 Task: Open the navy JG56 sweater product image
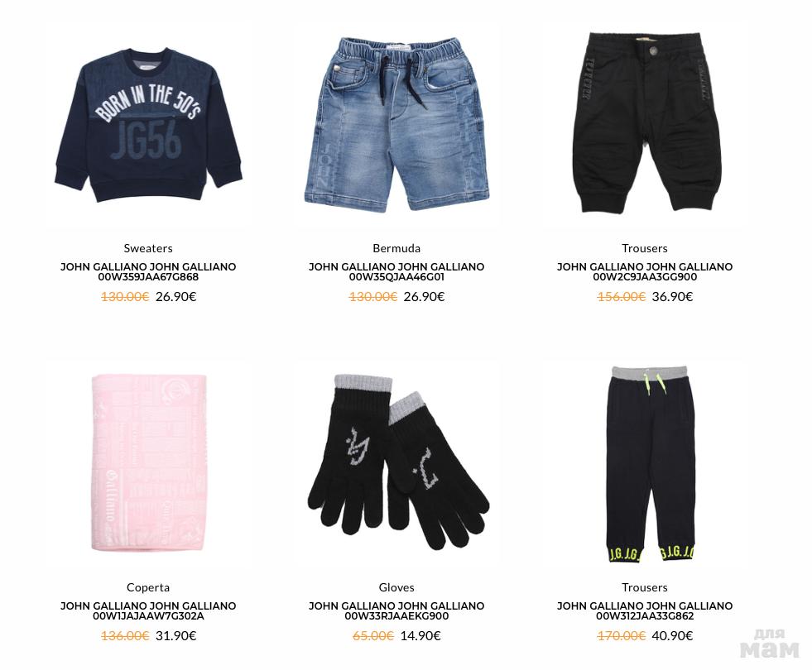click(148, 125)
